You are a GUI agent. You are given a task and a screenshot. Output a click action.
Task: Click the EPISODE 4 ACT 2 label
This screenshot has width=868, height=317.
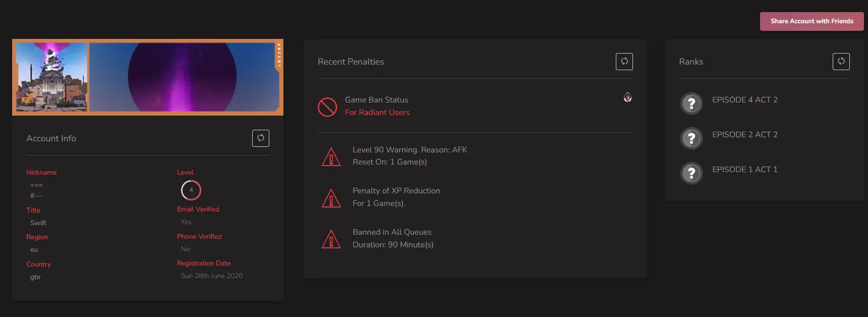tap(744, 100)
